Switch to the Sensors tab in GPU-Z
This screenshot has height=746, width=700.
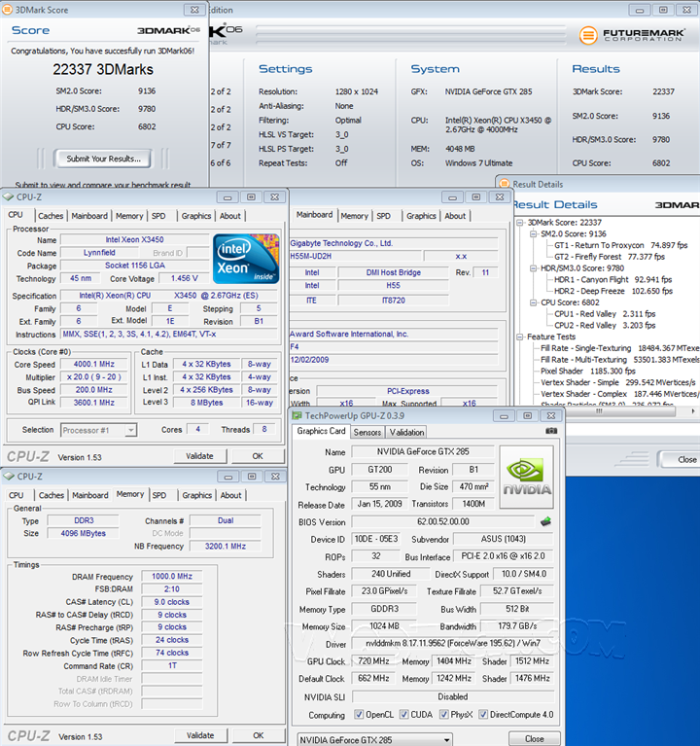[367, 432]
